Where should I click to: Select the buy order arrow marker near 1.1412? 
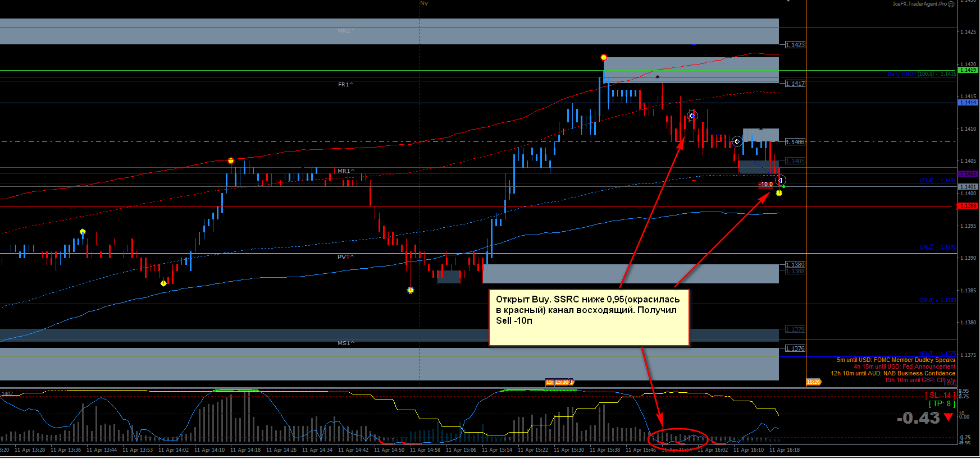(692, 116)
